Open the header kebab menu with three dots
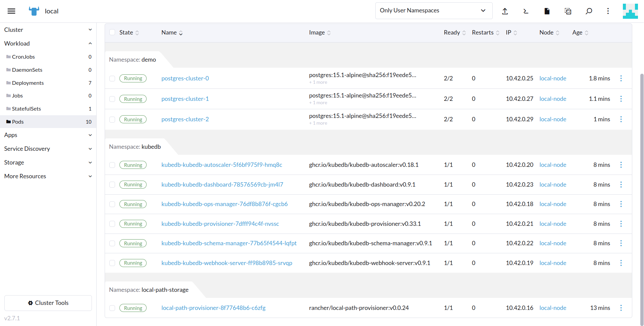644x326 pixels. (x=608, y=11)
